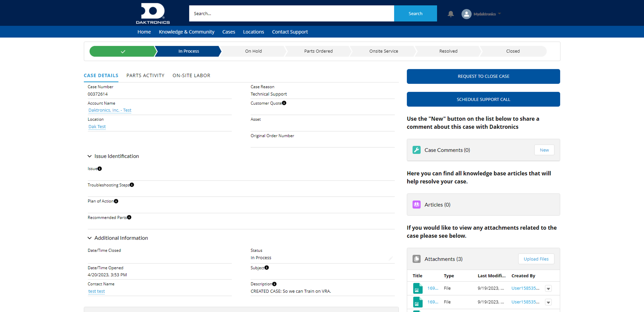The height and width of the screenshot is (312, 644).
Task: Click the Recommended Parts info icon
Action: (129, 217)
